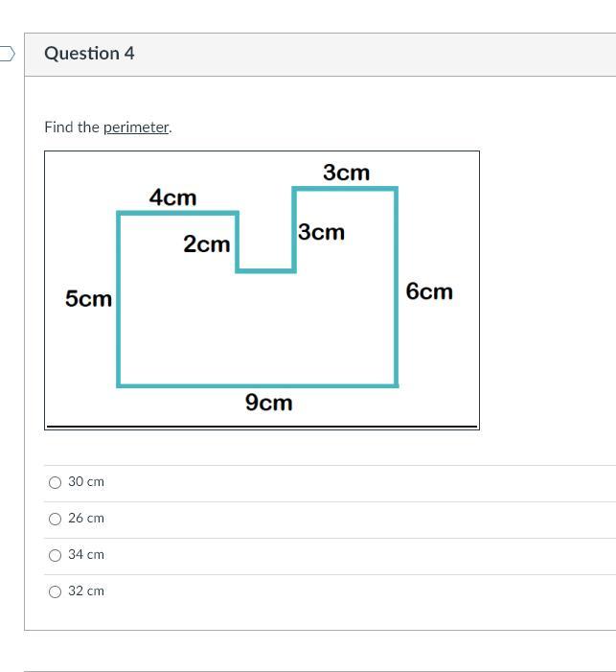Screen dimensions: 616x672
Task: Click inside the teal shape's large lower area
Action: pyautogui.click(x=257, y=331)
